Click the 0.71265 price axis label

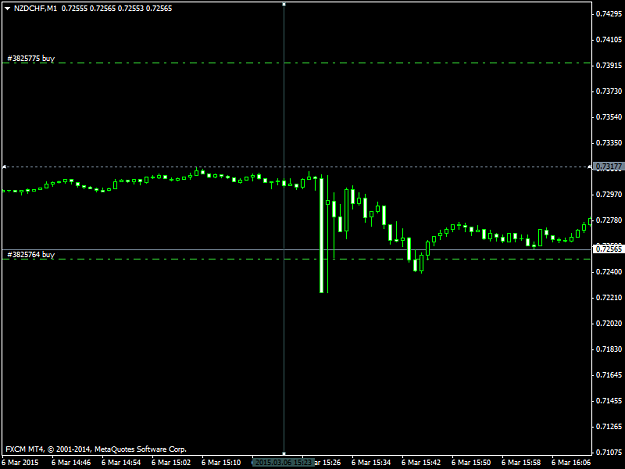tap(609, 427)
